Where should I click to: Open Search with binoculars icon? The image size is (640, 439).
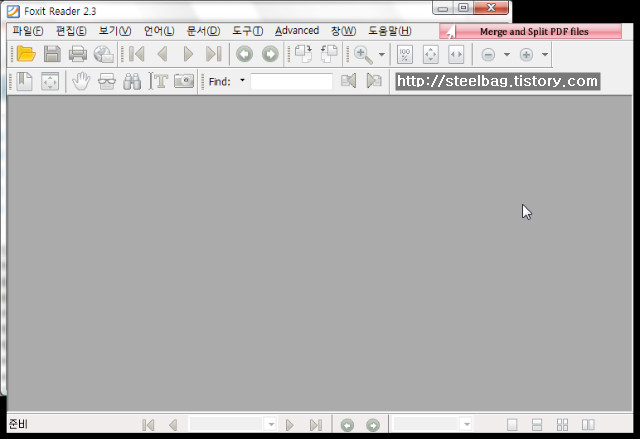(x=132, y=81)
